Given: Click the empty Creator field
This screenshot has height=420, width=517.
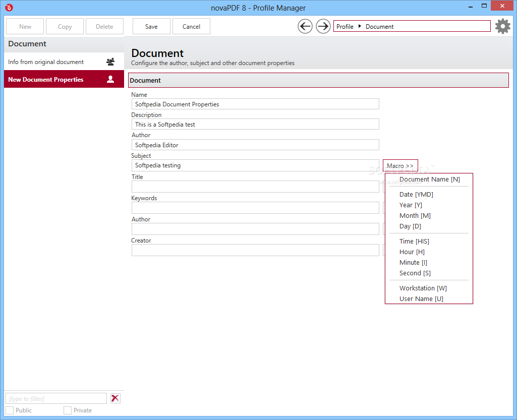Looking at the screenshot, I should [x=255, y=250].
